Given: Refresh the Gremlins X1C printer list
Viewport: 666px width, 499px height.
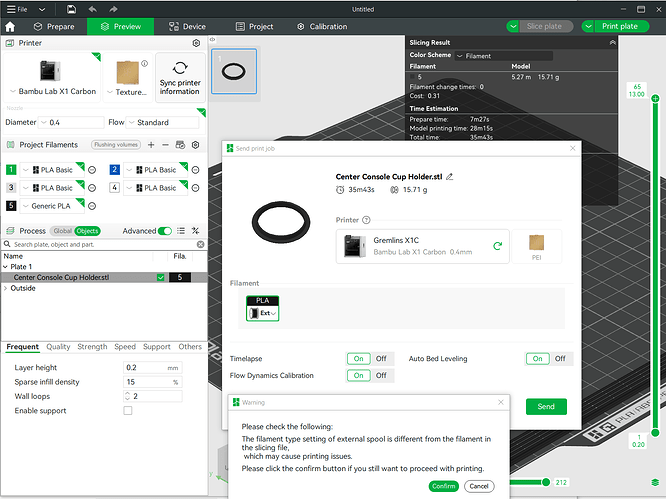Looking at the screenshot, I should point(497,246).
